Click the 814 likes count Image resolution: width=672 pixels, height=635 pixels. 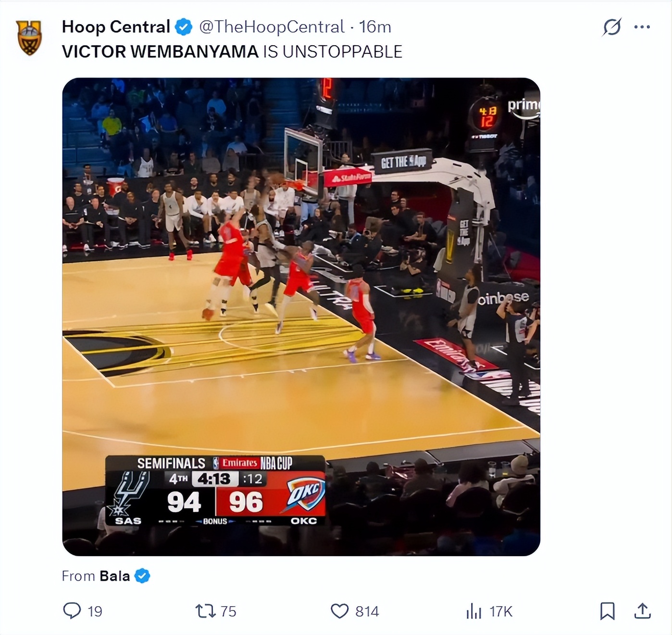click(x=367, y=611)
